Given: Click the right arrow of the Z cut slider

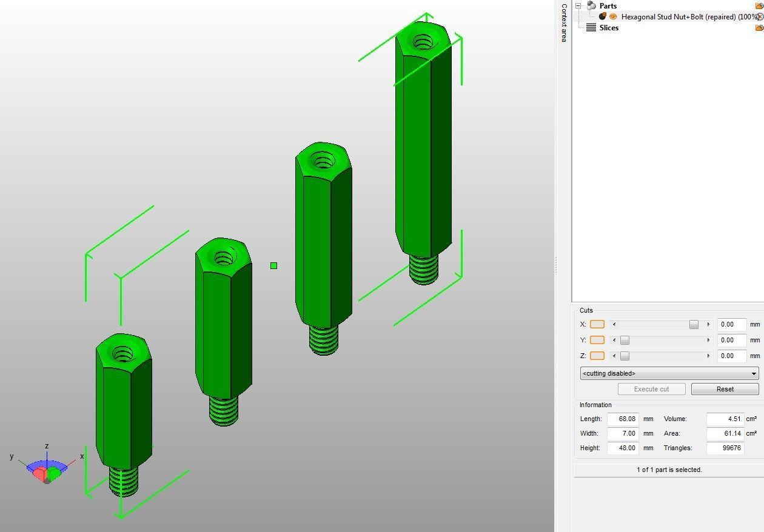Looking at the screenshot, I should 708,356.
